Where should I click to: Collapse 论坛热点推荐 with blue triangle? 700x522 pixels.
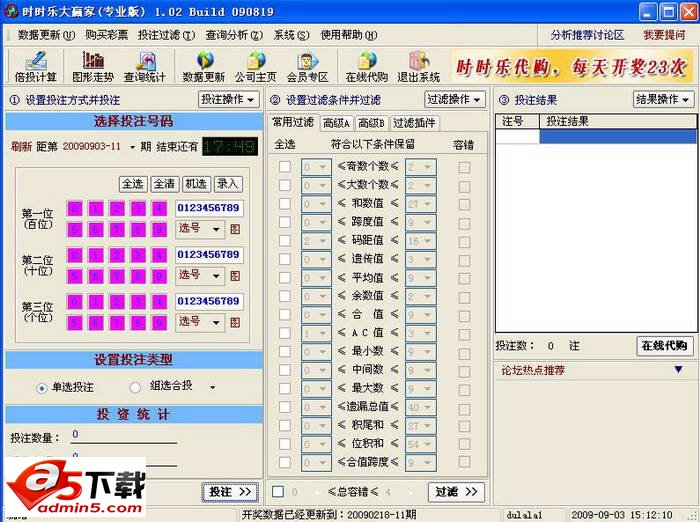[x=679, y=369]
